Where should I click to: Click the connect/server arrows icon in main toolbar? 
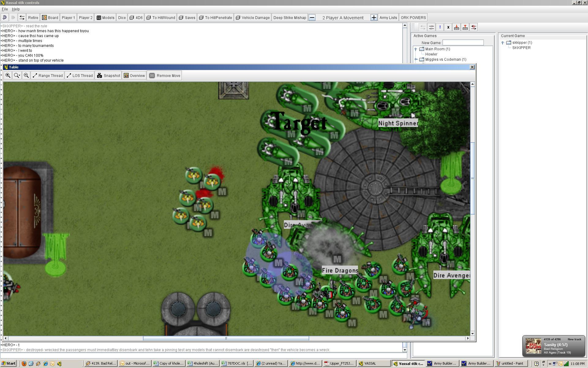(22, 17)
